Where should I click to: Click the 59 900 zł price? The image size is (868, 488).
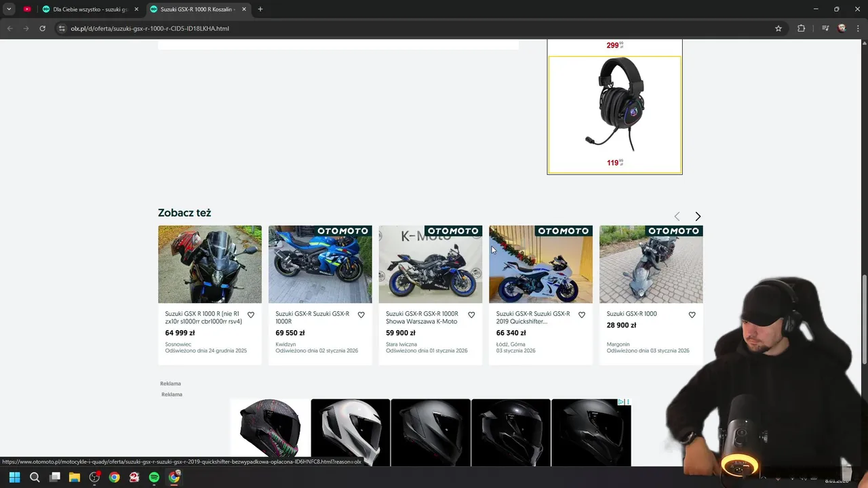400,333
